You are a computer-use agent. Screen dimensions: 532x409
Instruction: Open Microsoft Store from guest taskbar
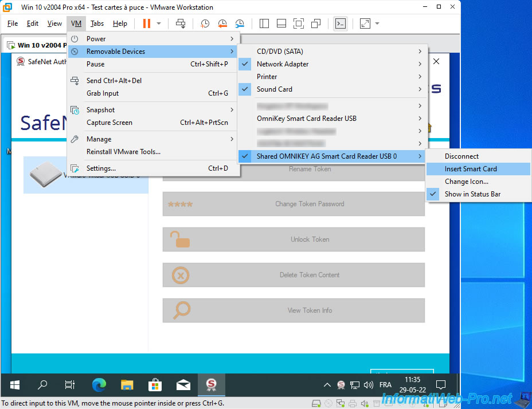point(155,384)
